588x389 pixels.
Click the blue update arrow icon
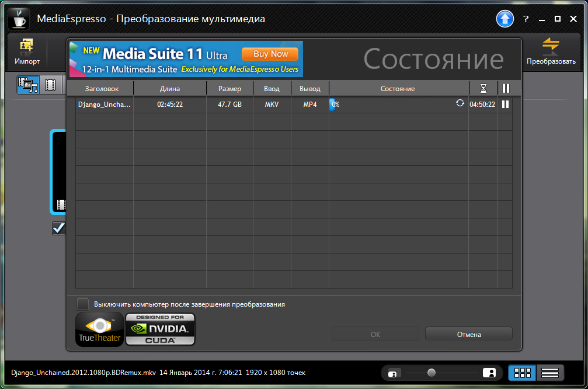coord(505,19)
